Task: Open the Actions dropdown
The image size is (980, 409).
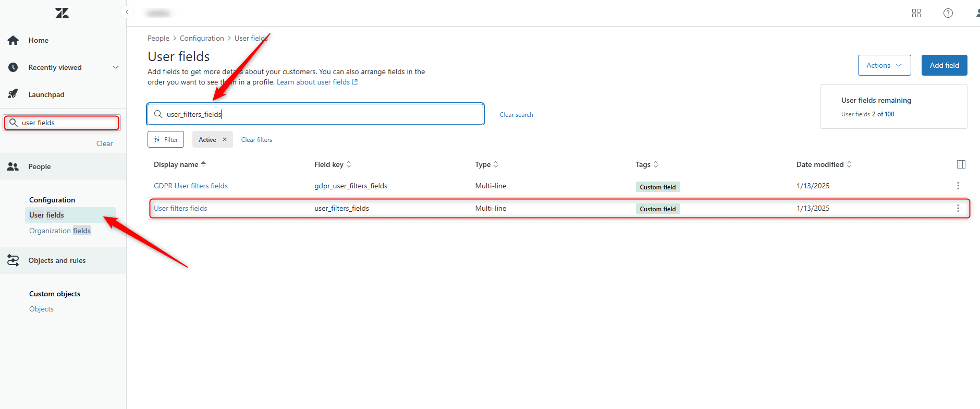Action: pyautogui.click(x=884, y=65)
